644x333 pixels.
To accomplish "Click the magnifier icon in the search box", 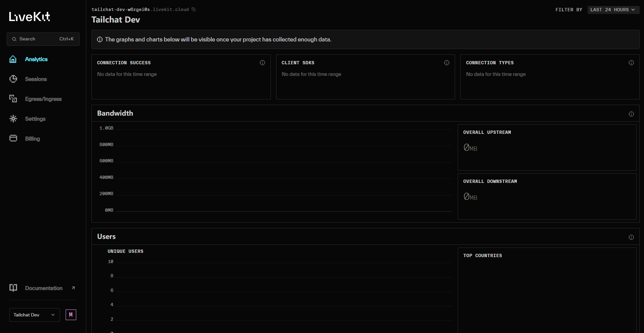I will point(14,39).
